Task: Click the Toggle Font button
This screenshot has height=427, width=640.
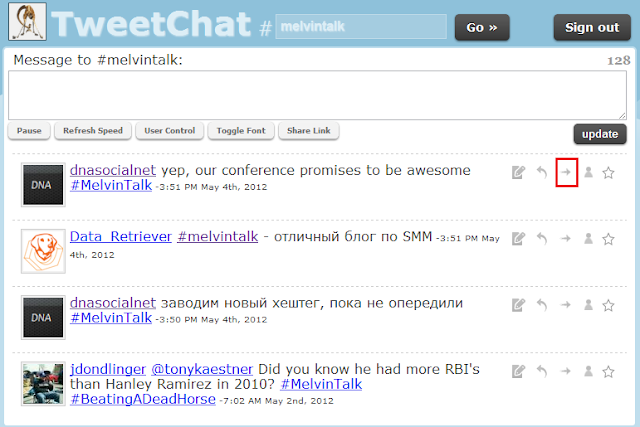Action: (x=241, y=131)
